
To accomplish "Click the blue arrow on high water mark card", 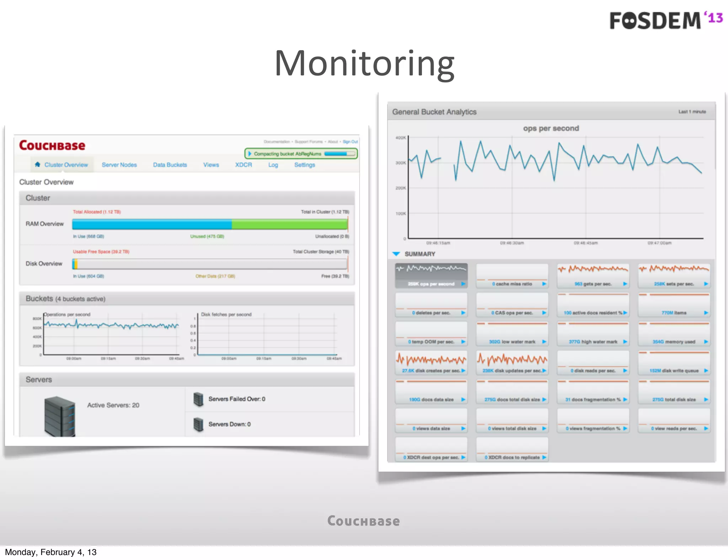I will [625, 341].
